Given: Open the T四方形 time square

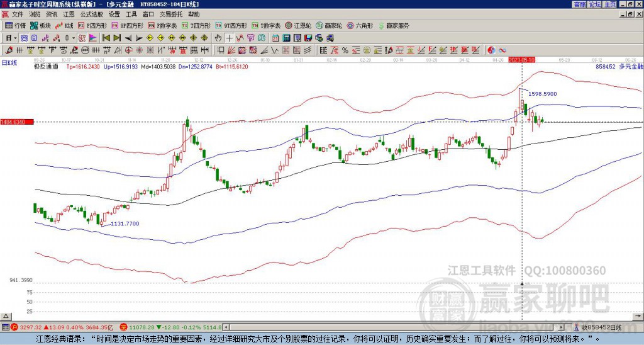Looking at the screenshot, I should click(196, 25).
